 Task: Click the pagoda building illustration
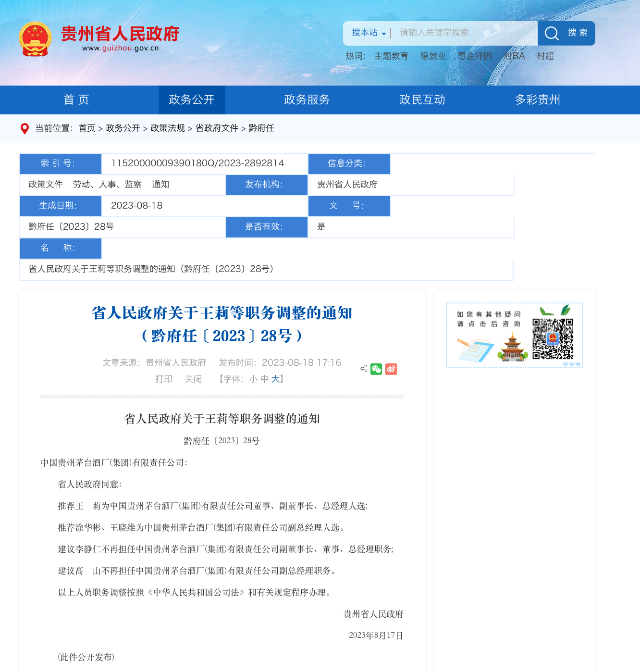tap(513, 347)
